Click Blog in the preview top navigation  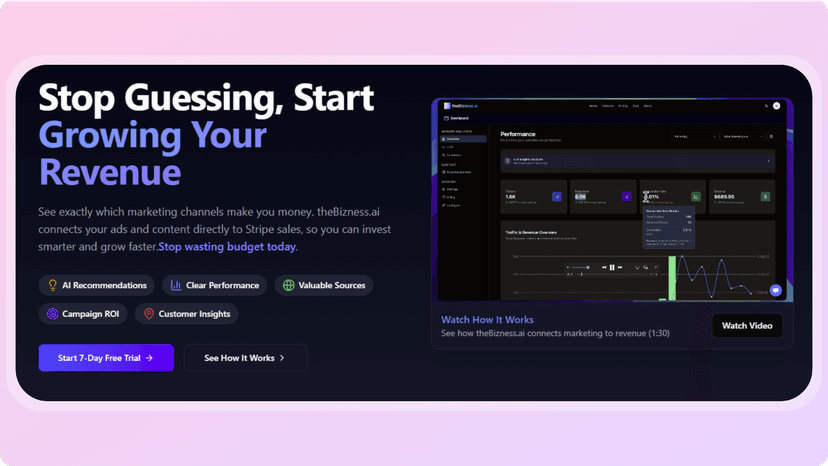coord(636,106)
